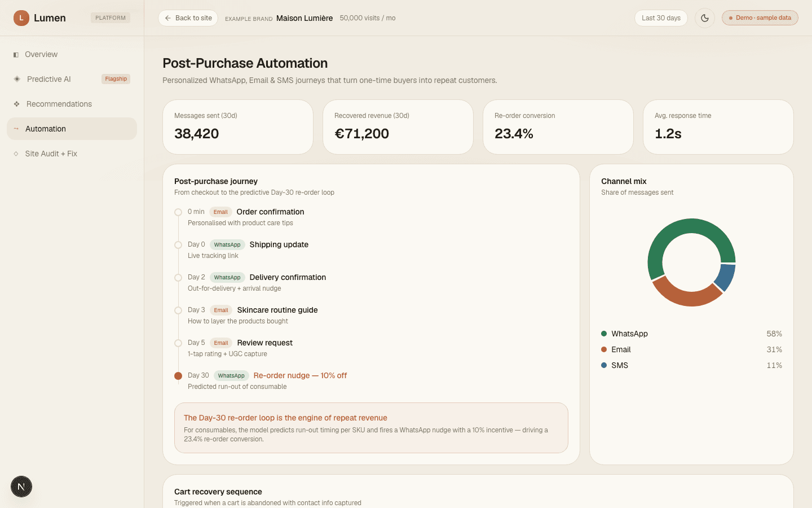Select the Shipping update timeline node
812x508 pixels.
[178, 245]
